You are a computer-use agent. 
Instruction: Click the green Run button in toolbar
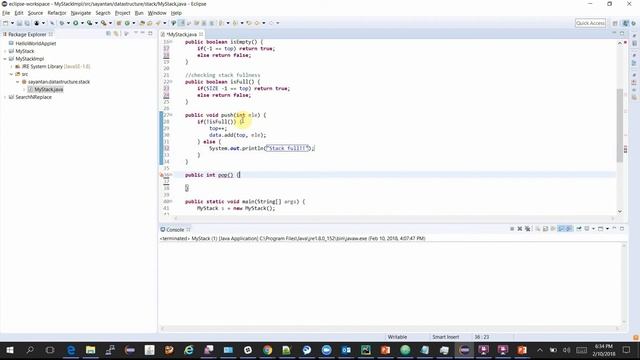[x=76, y=23]
